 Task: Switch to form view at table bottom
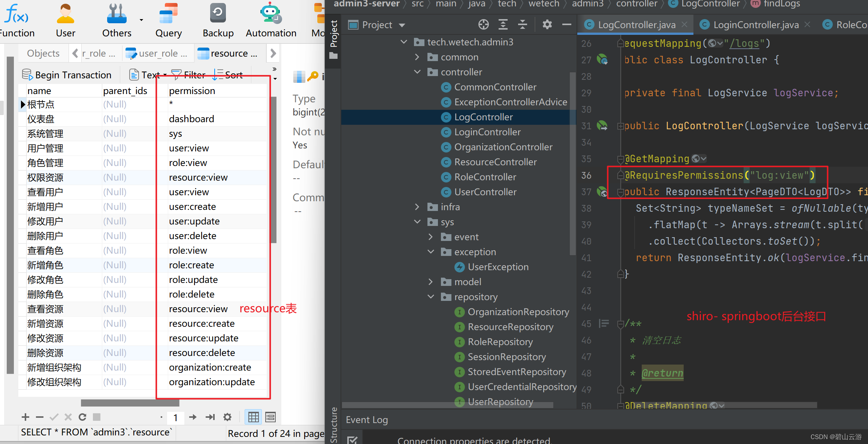tap(270, 417)
